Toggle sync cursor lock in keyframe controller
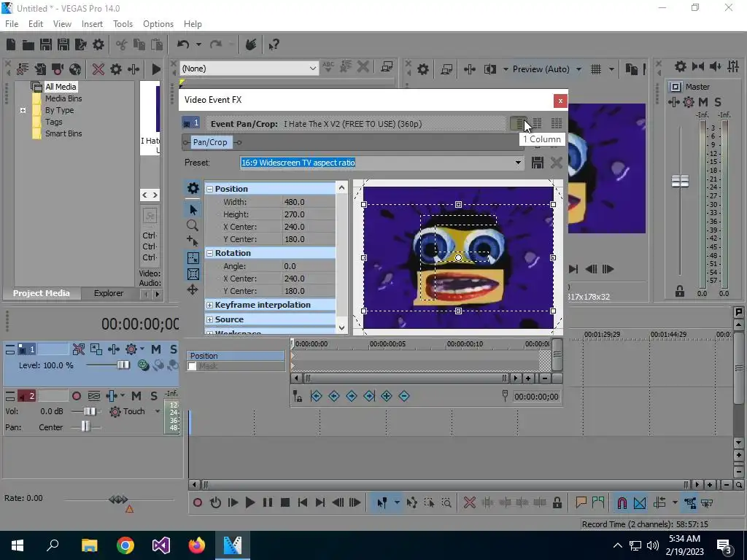 (x=298, y=396)
